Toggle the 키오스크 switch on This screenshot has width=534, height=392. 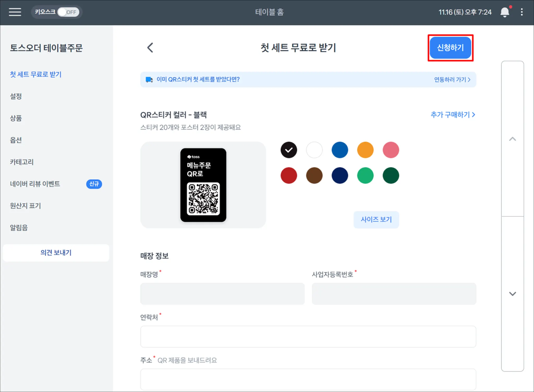(x=68, y=12)
